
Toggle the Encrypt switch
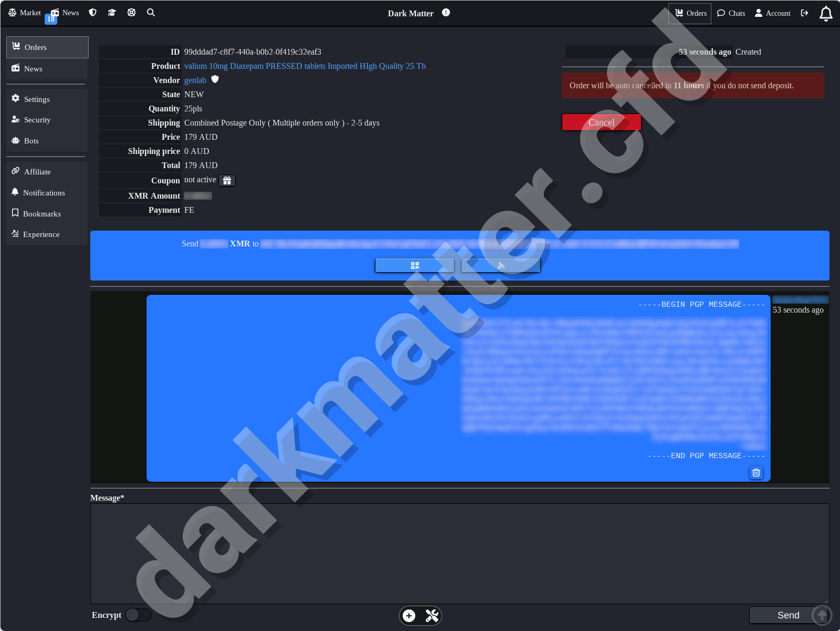(139, 615)
